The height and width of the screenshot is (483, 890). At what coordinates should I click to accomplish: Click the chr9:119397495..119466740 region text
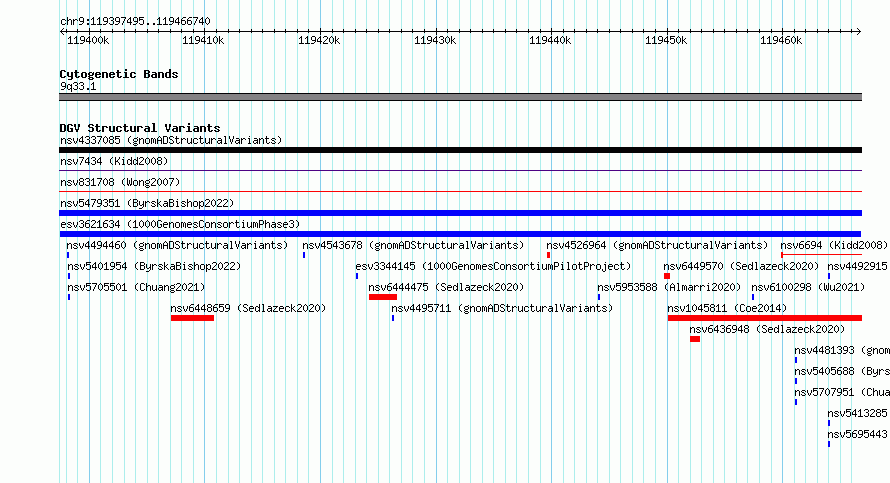135,21
